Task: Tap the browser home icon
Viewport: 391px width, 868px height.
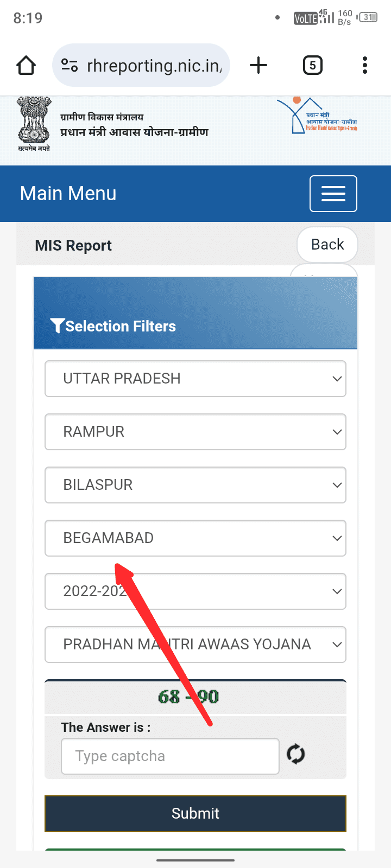Action: point(26,66)
